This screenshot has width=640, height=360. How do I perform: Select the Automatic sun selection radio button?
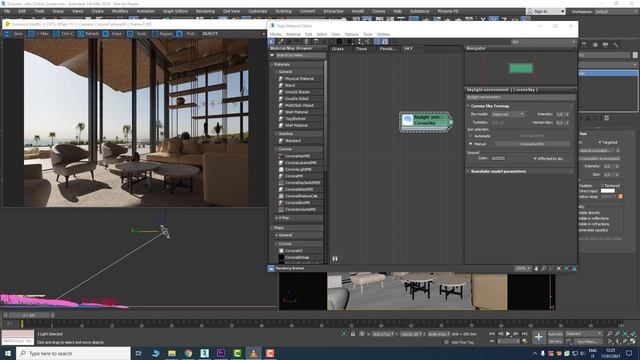(x=471, y=136)
